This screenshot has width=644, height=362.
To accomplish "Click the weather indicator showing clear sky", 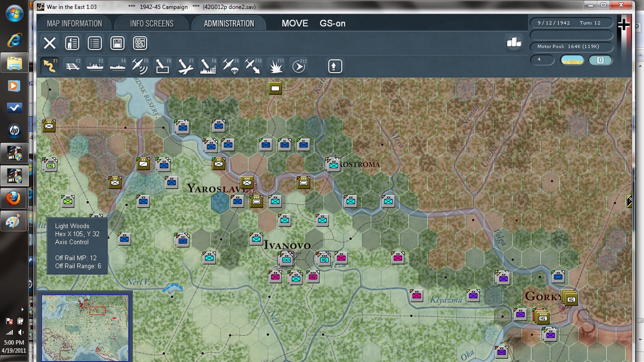I will click(x=572, y=60).
